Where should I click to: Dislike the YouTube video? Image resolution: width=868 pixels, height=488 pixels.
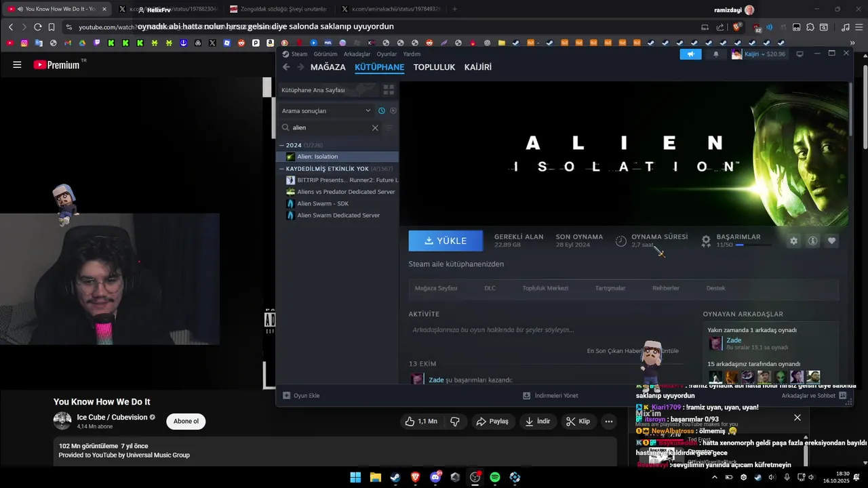(455, 422)
